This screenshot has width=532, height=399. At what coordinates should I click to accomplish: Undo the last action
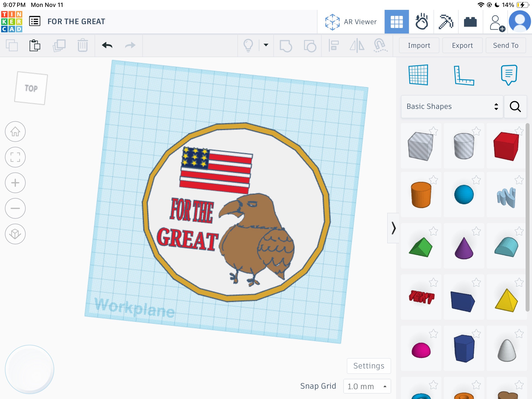107,45
